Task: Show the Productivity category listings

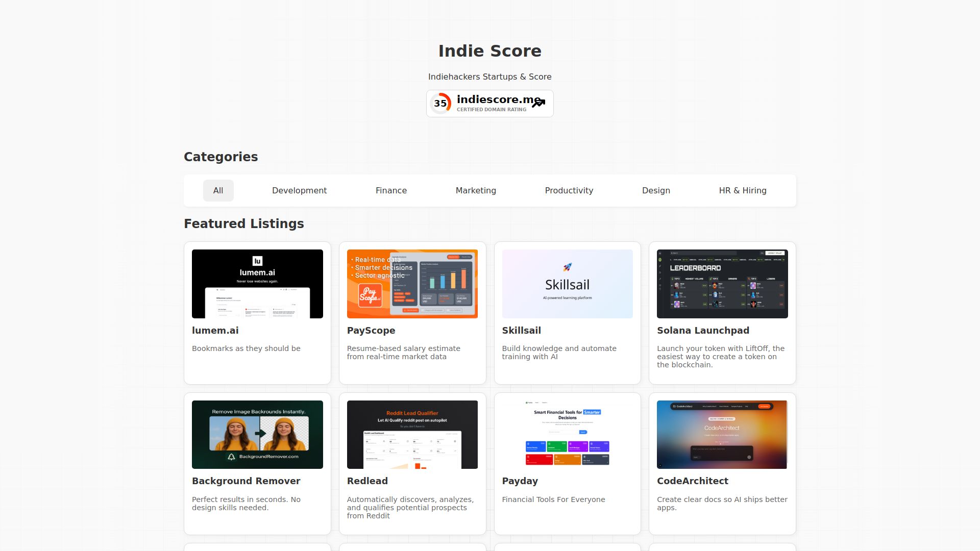Action: pyautogui.click(x=569, y=191)
